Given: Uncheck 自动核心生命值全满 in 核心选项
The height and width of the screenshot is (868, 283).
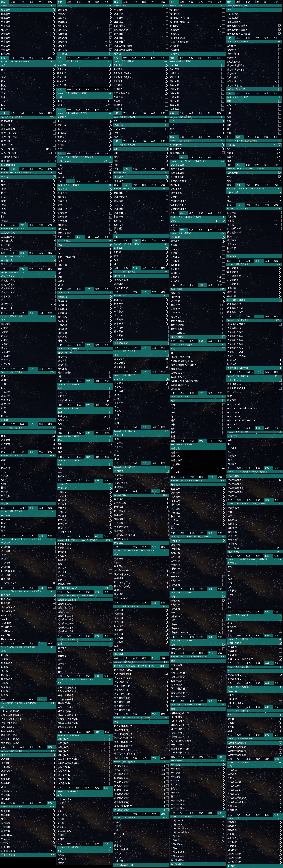Looking at the screenshot, I should tap(280, 26).
